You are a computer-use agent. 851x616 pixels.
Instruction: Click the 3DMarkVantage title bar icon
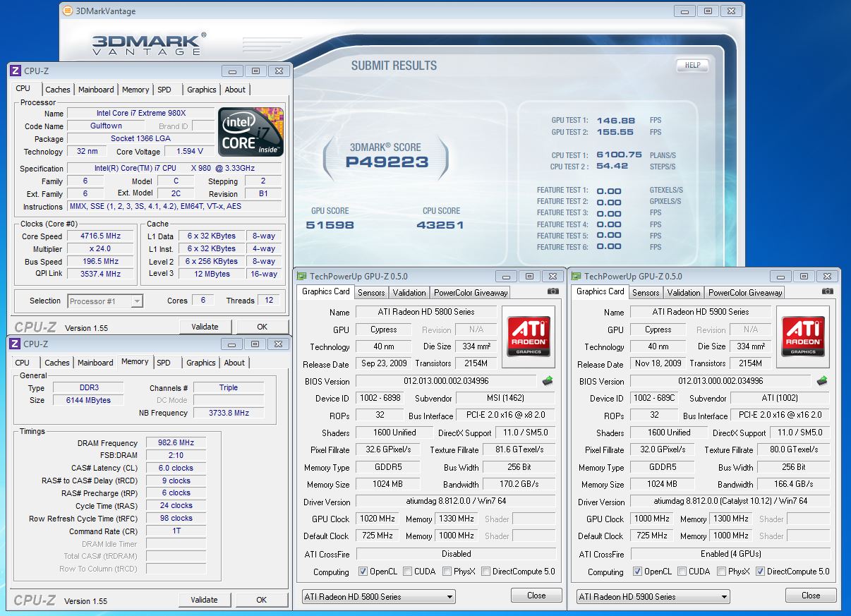tap(67, 11)
